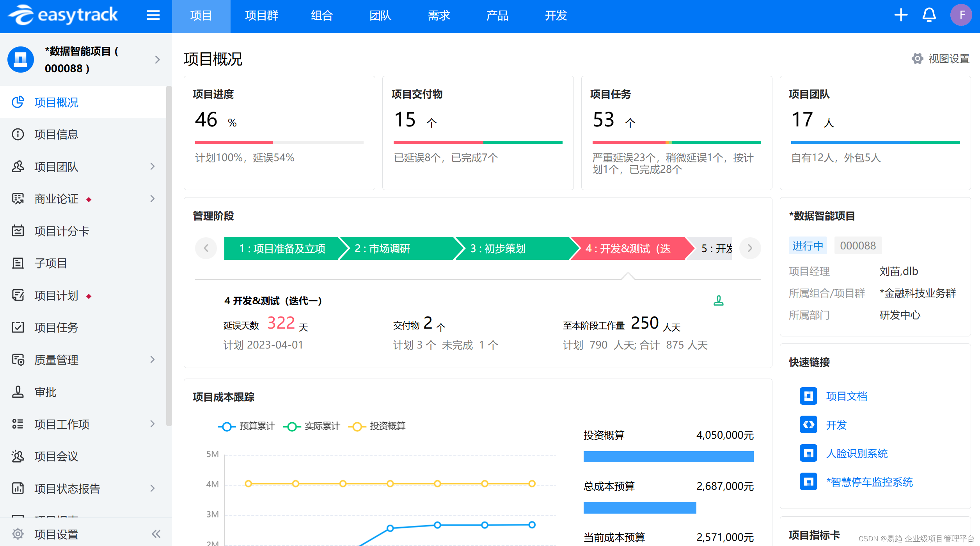Toggle 投资概算 legend series
The width and height of the screenshot is (980, 546).
coord(376,426)
